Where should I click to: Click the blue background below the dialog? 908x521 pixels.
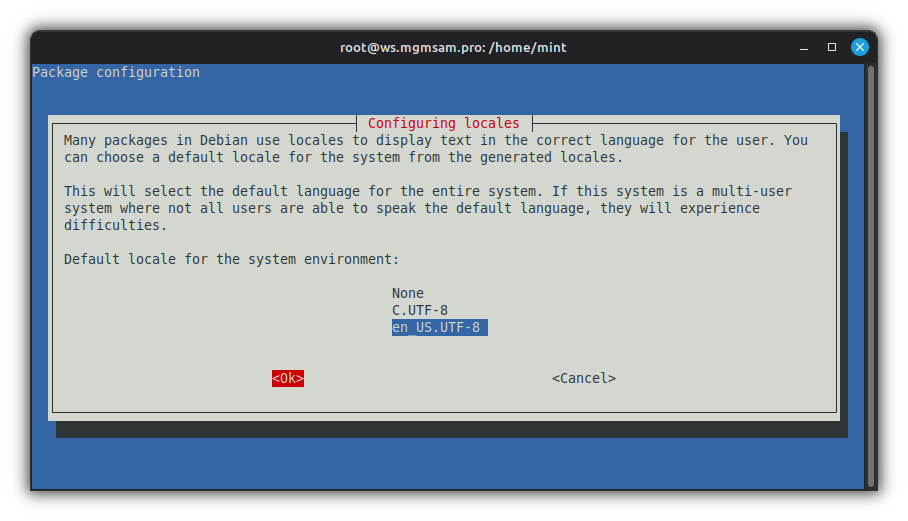point(450,463)
